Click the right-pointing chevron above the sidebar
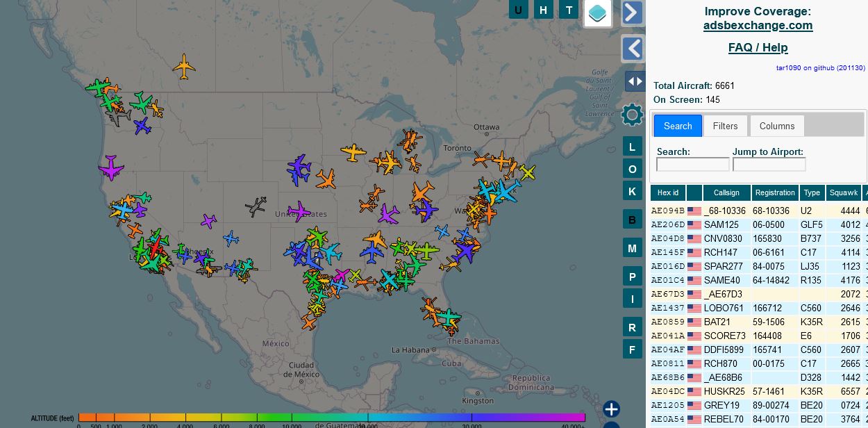This screenshot has width=868, height=428. tap(632, 13)
